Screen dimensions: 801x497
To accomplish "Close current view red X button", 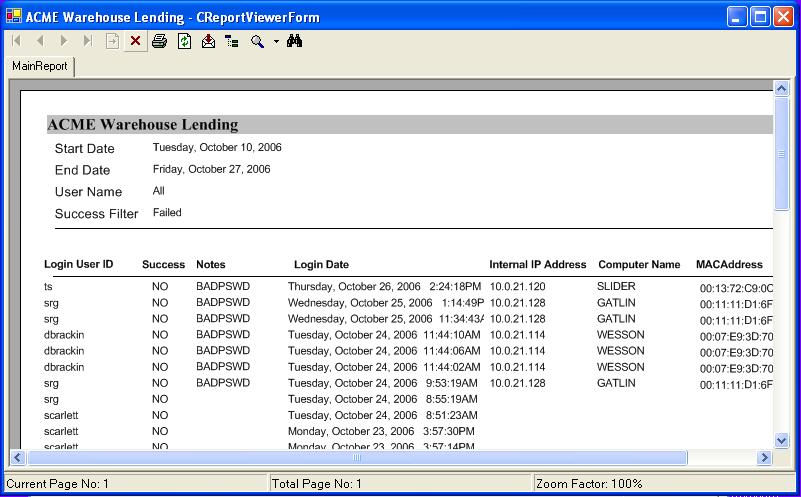I will tap(135, 41).
